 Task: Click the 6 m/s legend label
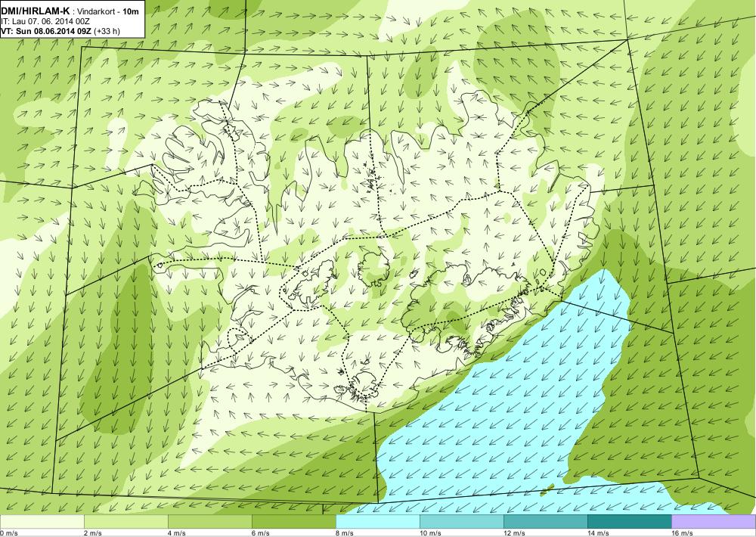point(260,533)
